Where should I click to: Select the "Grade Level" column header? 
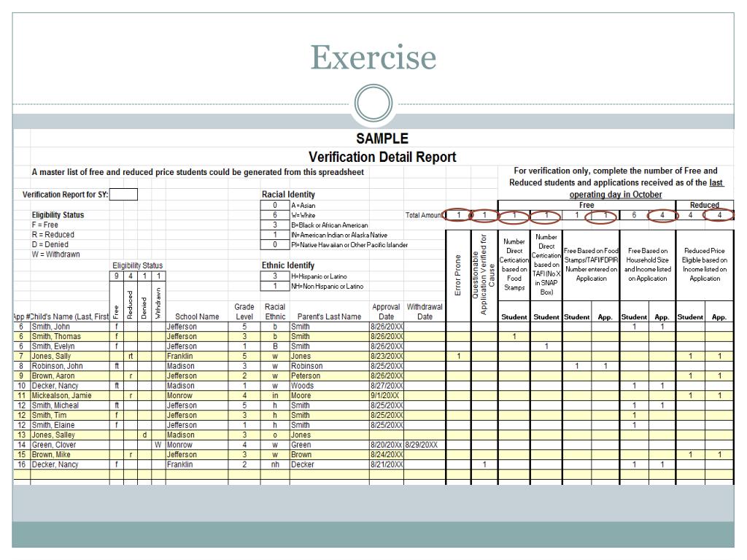244,312
